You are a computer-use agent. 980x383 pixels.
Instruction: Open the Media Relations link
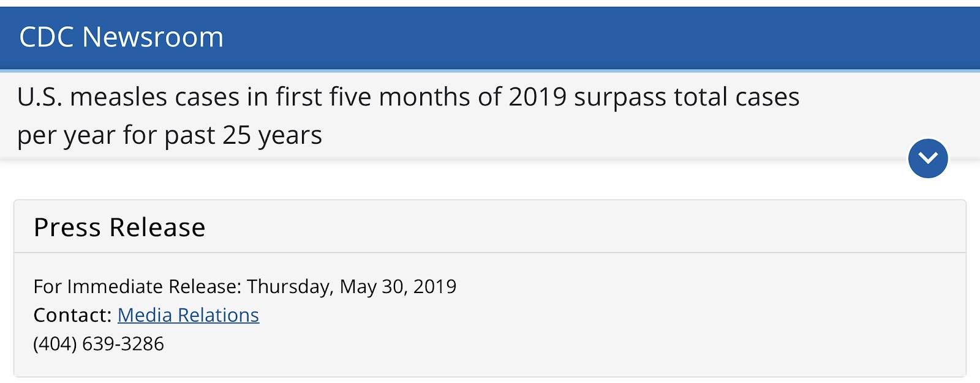[188, 314]
